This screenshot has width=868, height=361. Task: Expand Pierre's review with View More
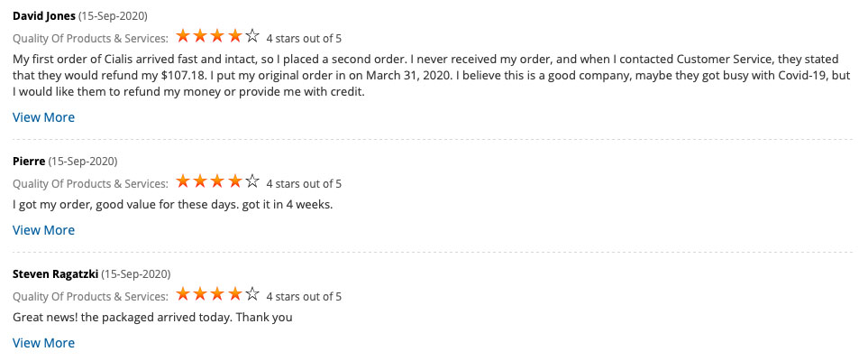click(44, 230)
